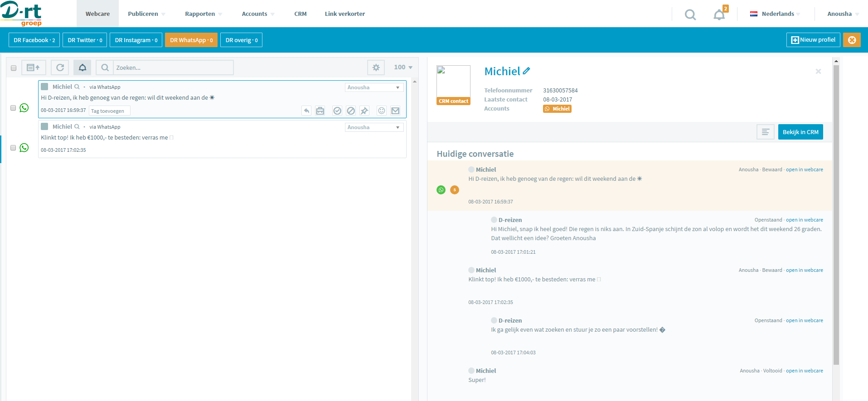Viewport: 868px width, 401px height.
Task: Click orange Michiel account tag
Action: click(557, 109)
